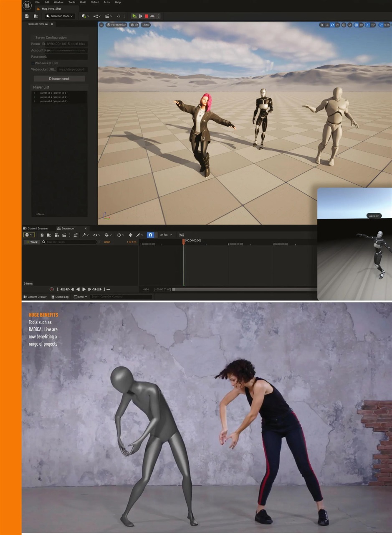Open the Sequencer camera icon
This screenshot has width=392, height=535.
tap(56, 234)
